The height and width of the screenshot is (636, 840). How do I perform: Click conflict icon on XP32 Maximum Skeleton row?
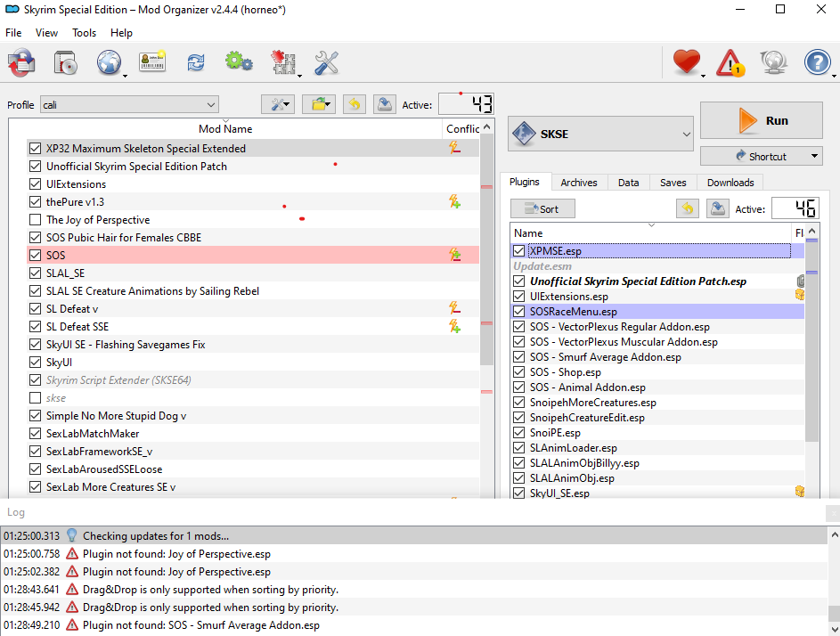click(x=455, y=148)
